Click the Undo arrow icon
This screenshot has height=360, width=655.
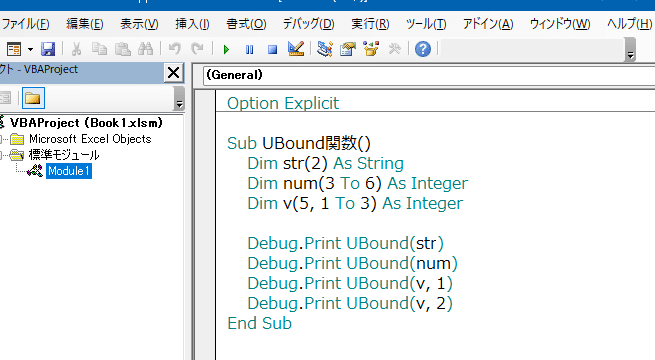[x=175, y=49]
